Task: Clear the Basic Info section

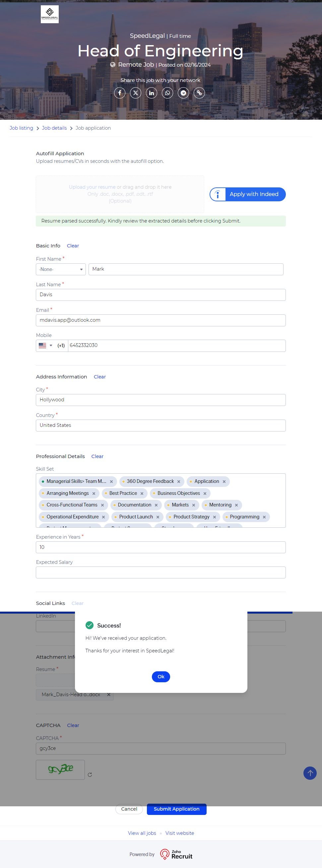Action: click(73, 246)
